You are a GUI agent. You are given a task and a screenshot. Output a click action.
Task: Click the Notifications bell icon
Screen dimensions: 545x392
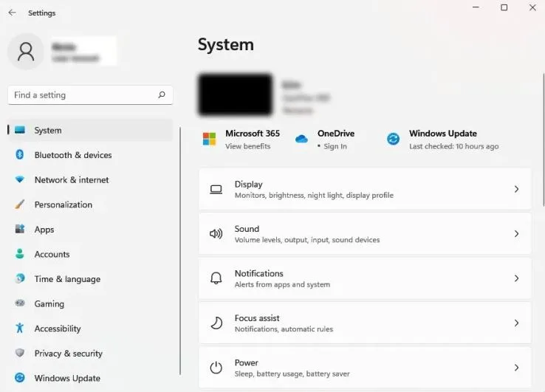pyautogui.click(x=216, y=278)
